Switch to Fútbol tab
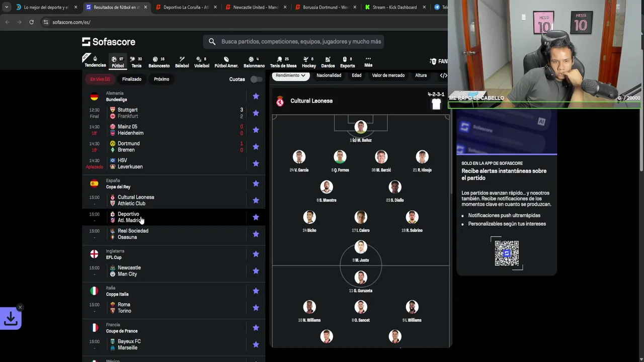 coord(118,62)
